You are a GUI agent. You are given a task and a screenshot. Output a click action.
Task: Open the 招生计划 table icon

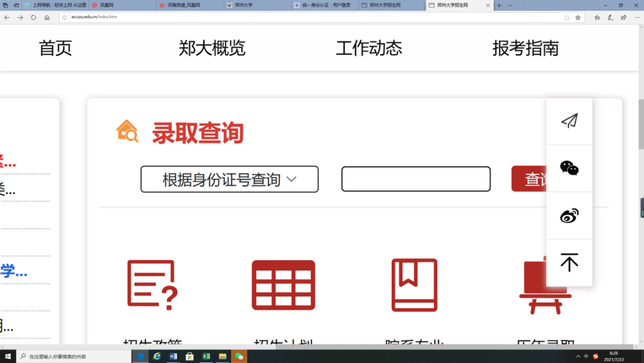(x=283, y=285)
